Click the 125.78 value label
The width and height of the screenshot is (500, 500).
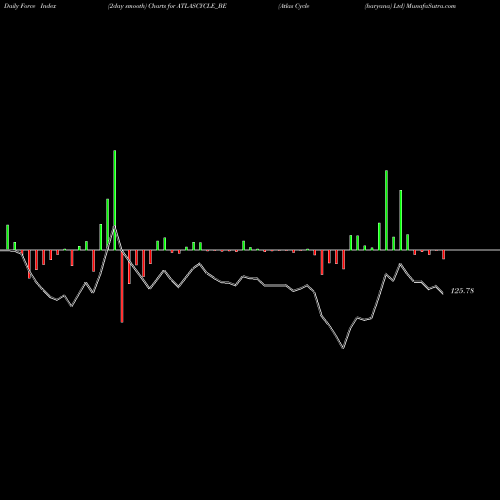point(462,291)
